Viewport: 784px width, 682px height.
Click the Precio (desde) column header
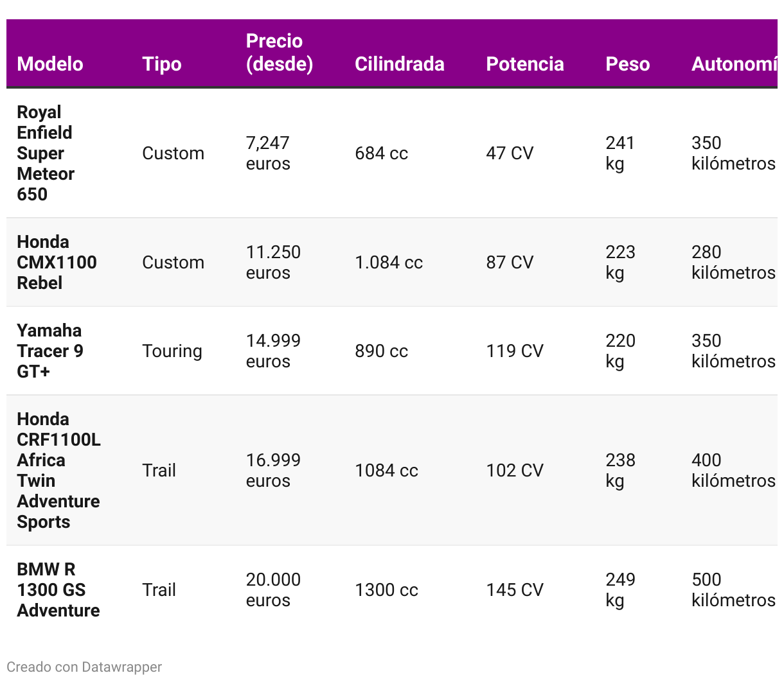pyautogui.click(x=280, y=53)
